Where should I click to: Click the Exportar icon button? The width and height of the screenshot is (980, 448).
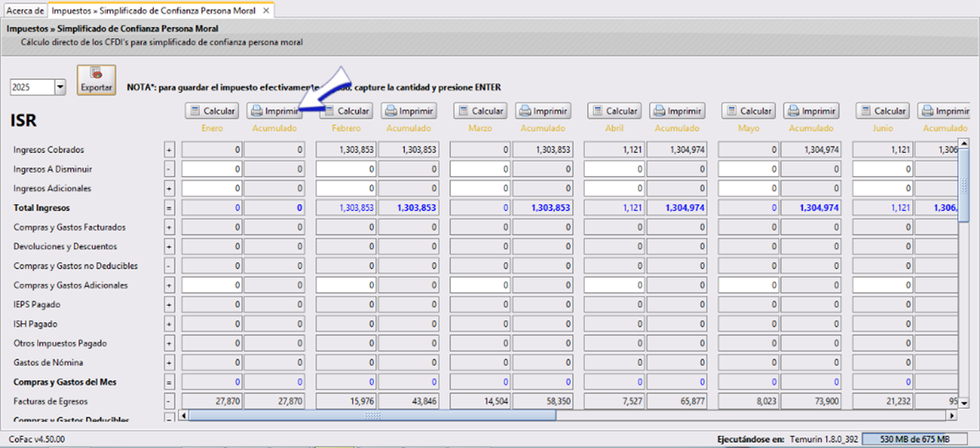(96, 80)
